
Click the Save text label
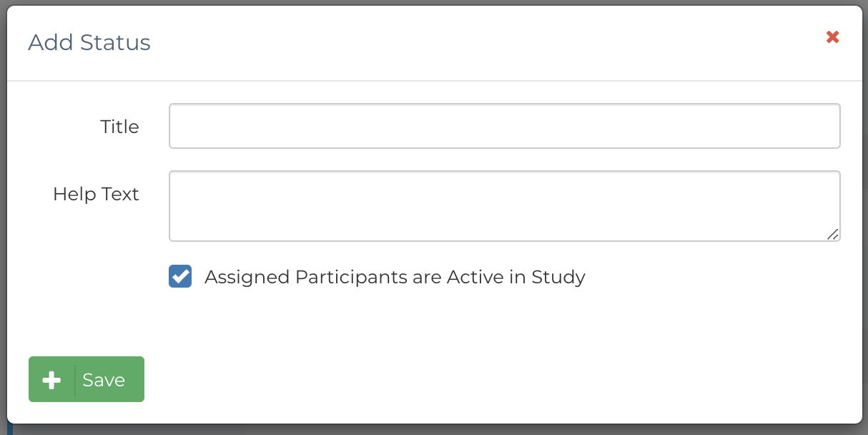pos(104,380)
